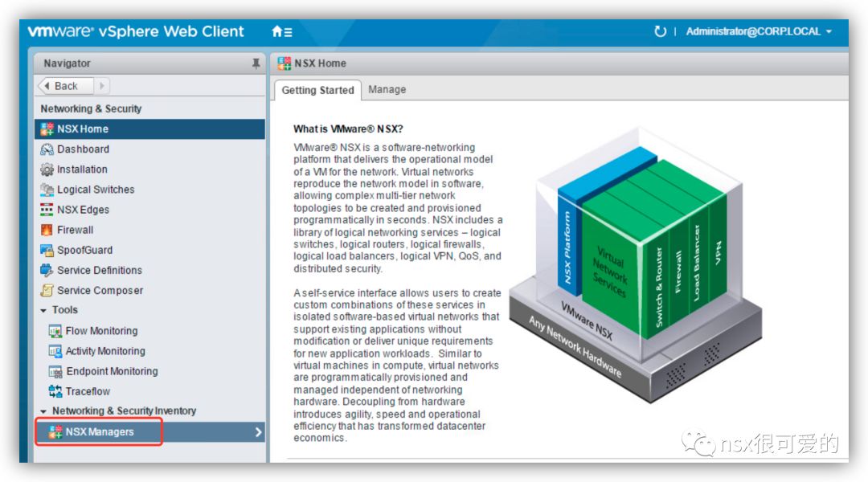Click the NSX Home title text in the main panel
This screenshot has width=868, height=482.
tap(320, 63)
